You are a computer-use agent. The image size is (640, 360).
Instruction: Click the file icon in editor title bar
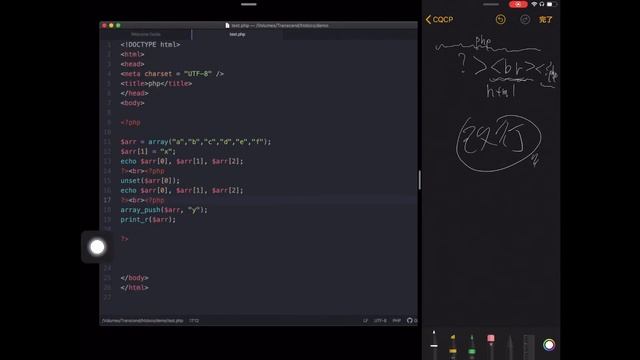tap(227, 25)
